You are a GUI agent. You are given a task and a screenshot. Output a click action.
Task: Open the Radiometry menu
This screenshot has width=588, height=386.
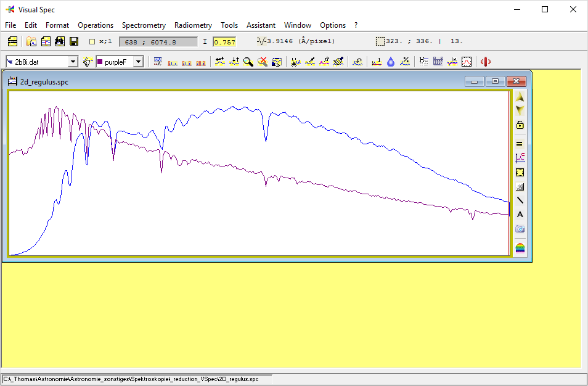[x=193, y=25]
